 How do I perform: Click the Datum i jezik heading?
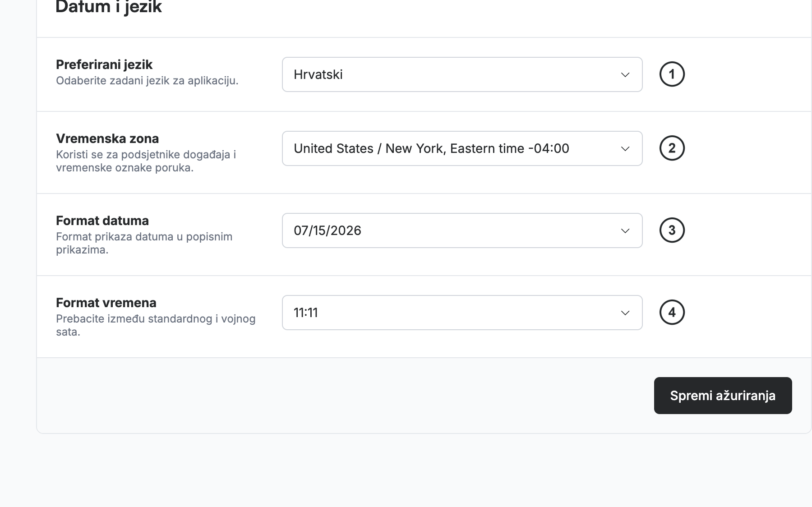(x=108, y=6)
